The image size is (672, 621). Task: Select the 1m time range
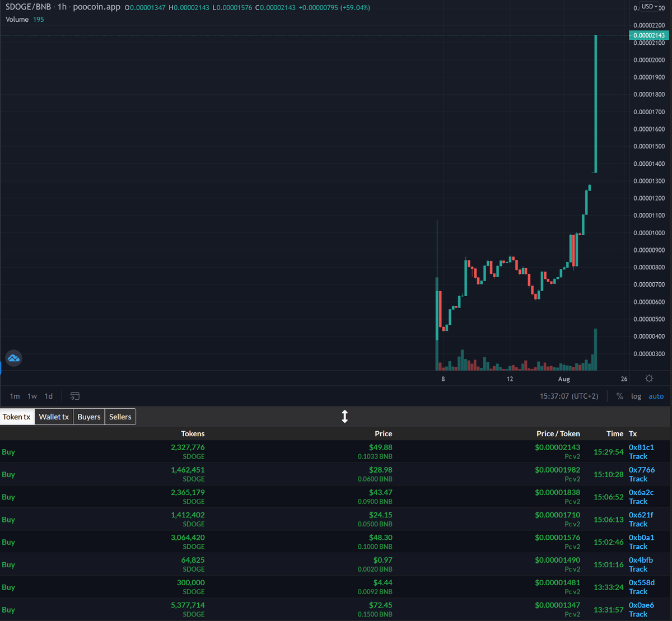[15, 396]
